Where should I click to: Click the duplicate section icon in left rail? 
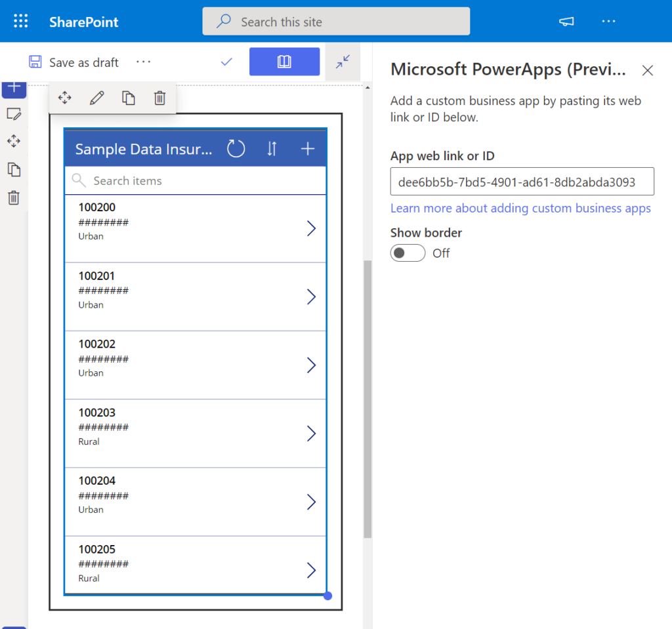point(14,170)
